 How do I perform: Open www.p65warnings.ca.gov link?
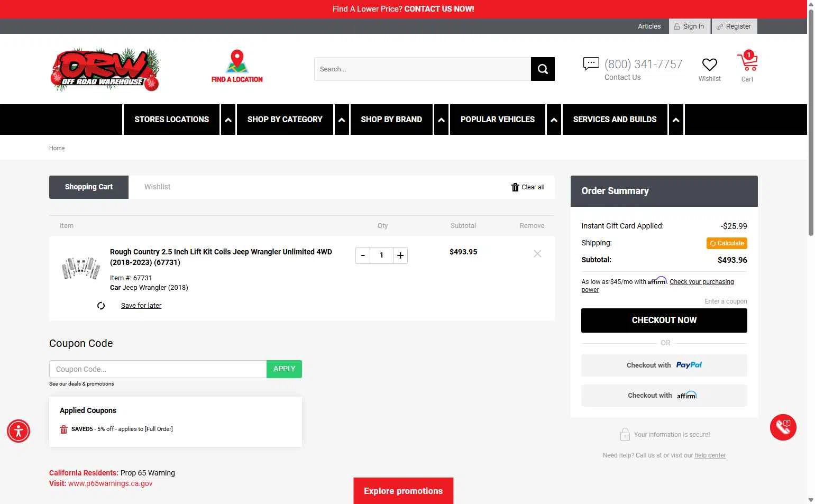pyautogui.click(x=110, y=483)
